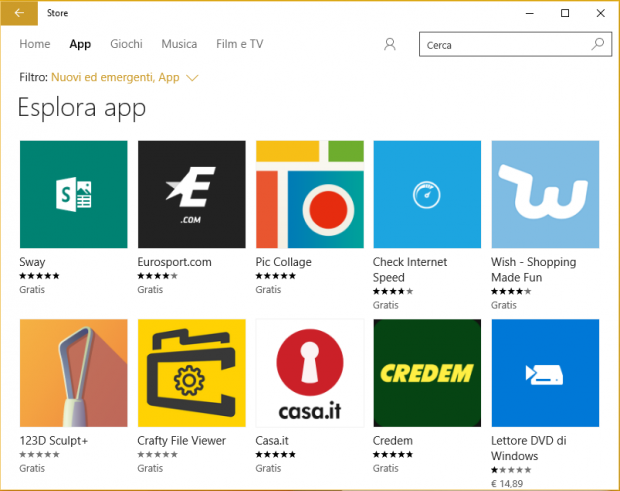Click the star rating under Eurosport.com

[157, 276]
